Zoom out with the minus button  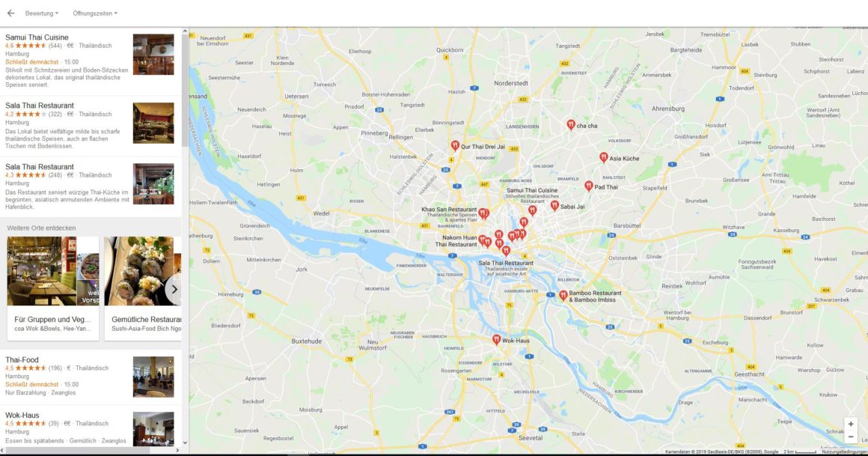pos(850,437)
